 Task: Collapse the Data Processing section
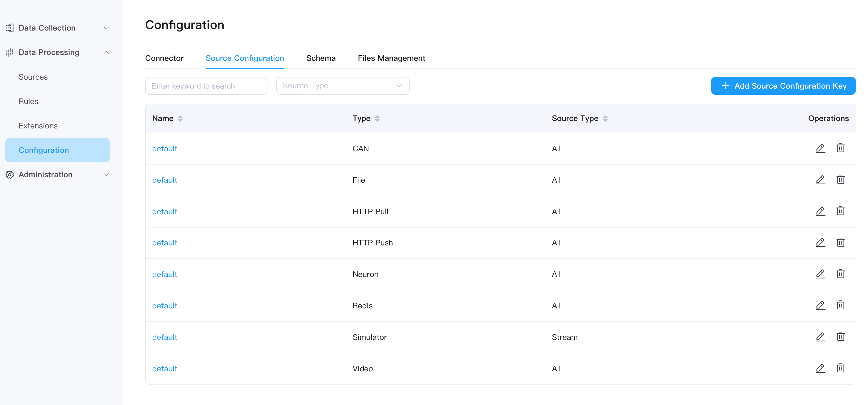106,52
